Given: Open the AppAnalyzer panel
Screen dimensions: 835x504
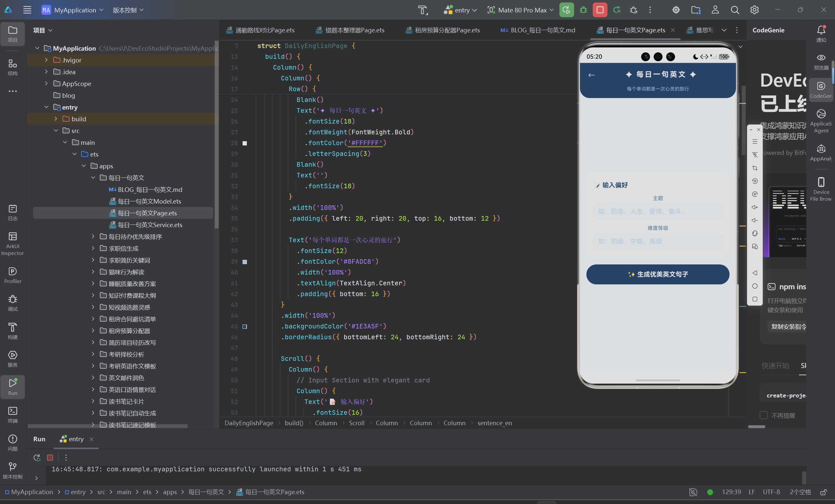Looking at the screenshot, I should [x=821, y=152].
